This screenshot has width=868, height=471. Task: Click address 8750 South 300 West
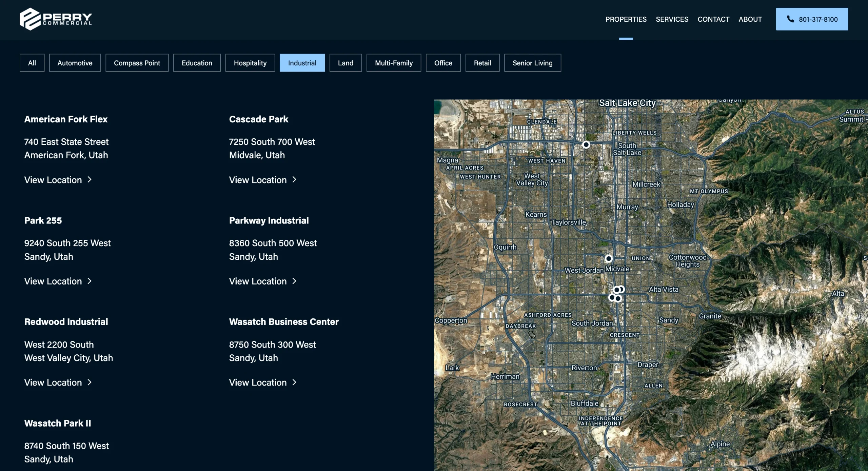tap(272, 344)
